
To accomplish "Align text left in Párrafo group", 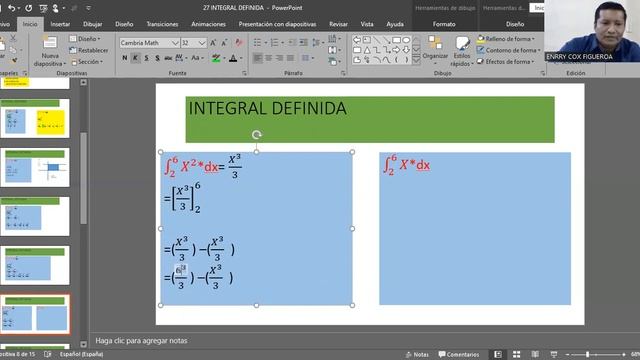I will click(258, 58).
